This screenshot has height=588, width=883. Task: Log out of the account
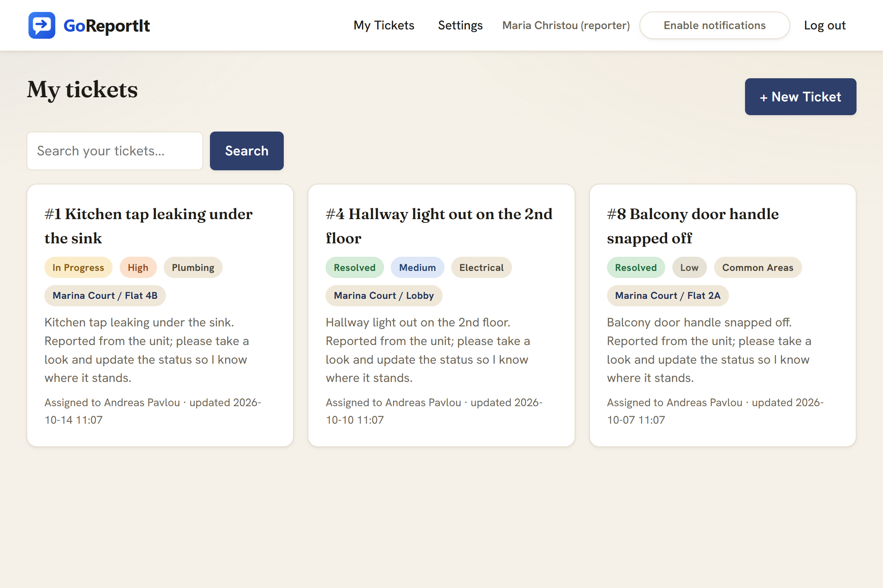[824, 25]
